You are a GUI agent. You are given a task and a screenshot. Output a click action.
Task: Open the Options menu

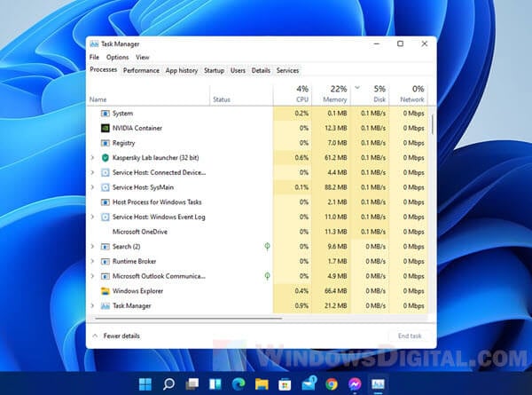coord(117,57)
